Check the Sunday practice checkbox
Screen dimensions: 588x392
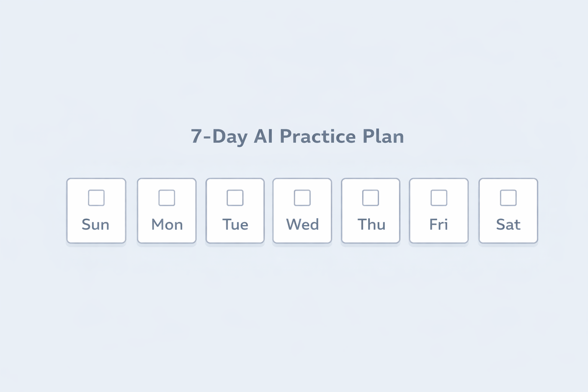pyautogui.click(x=96, y=198)
